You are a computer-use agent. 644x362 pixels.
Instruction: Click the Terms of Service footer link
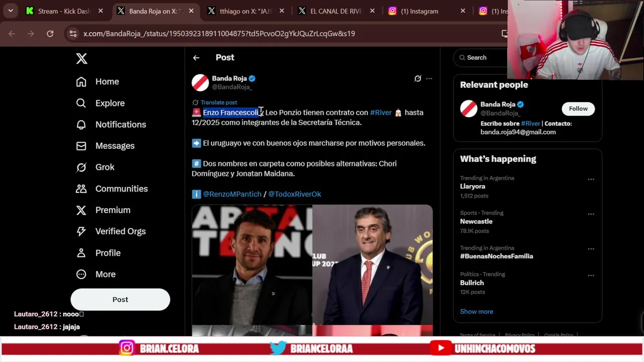click(477, 335)
